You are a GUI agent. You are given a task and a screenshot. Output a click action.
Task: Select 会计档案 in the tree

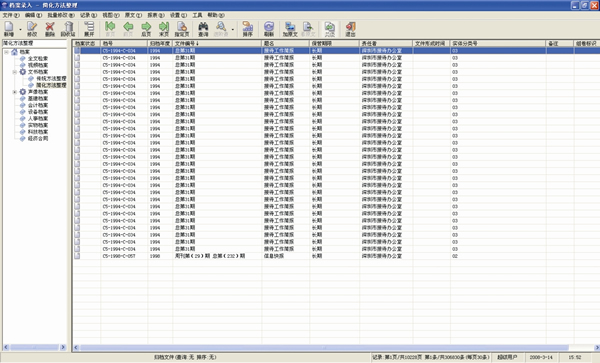(38, 105)
